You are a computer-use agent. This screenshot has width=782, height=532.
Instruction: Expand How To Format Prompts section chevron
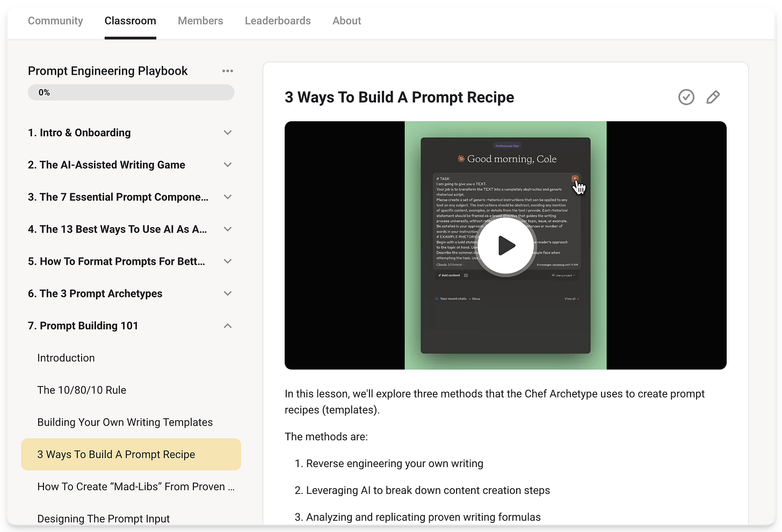tap(228, 261)
